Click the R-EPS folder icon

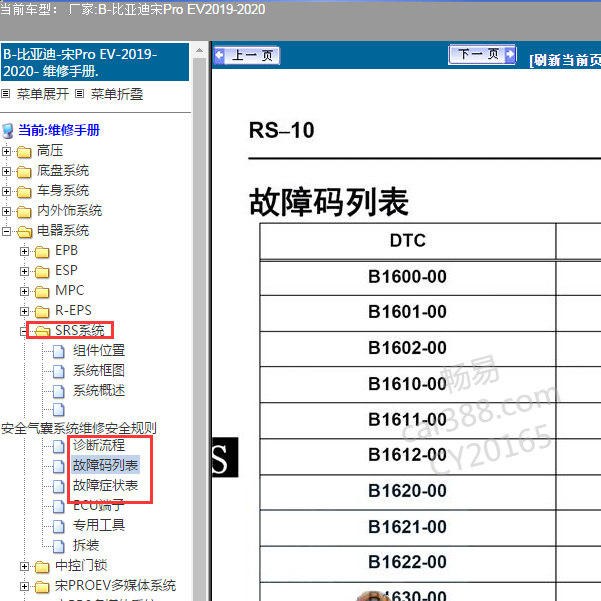point(42,312)
